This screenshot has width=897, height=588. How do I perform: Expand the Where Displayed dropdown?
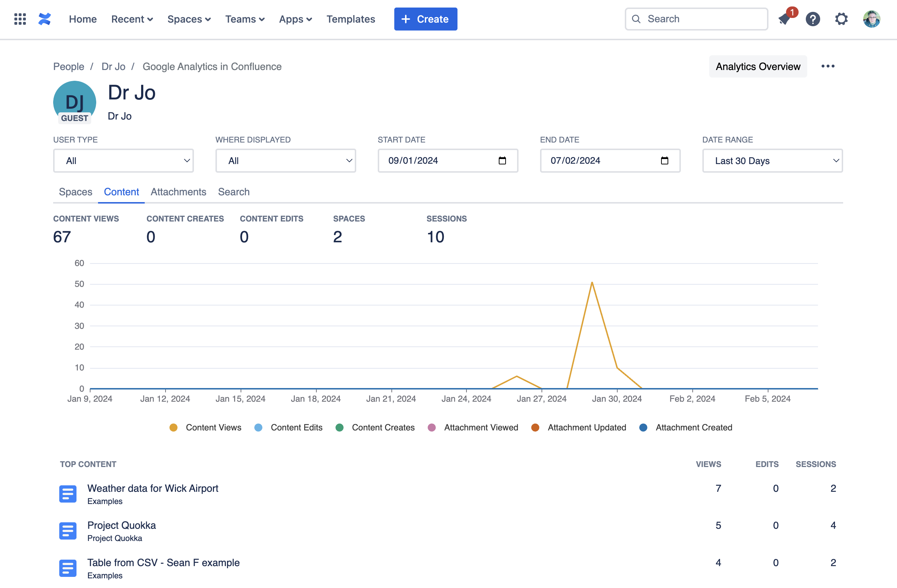(285, 161)
